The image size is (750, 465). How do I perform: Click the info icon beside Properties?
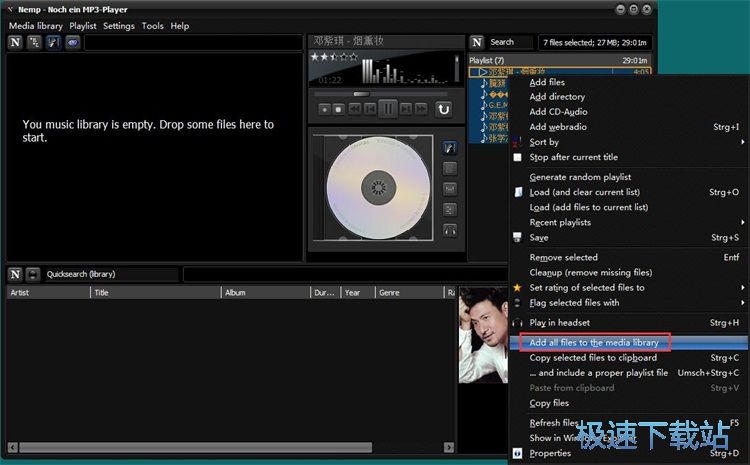coord(517,453)
